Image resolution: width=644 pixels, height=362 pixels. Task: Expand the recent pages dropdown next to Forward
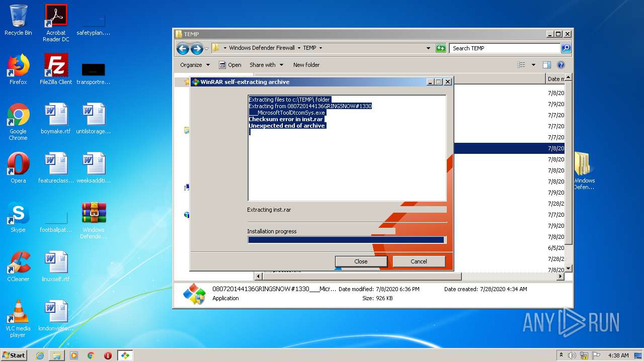[206, 49]
